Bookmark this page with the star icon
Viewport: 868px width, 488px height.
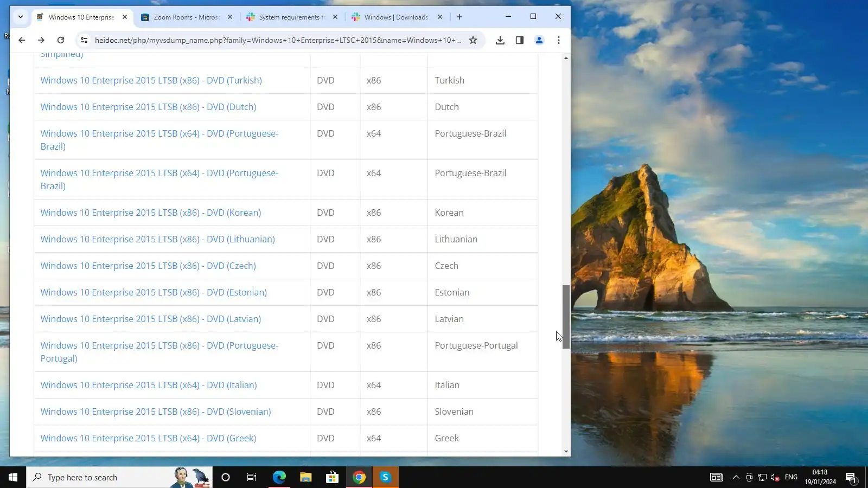(x=473, y=40)
